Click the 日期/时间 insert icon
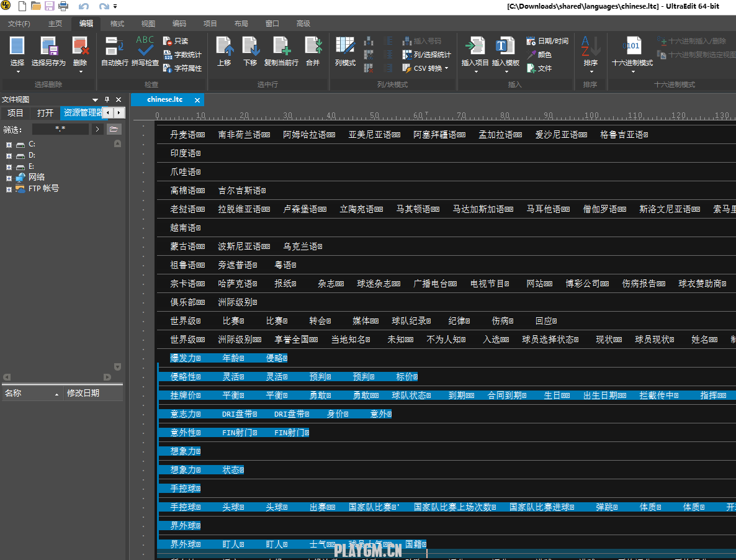The image size is (736, 560). 547,41
